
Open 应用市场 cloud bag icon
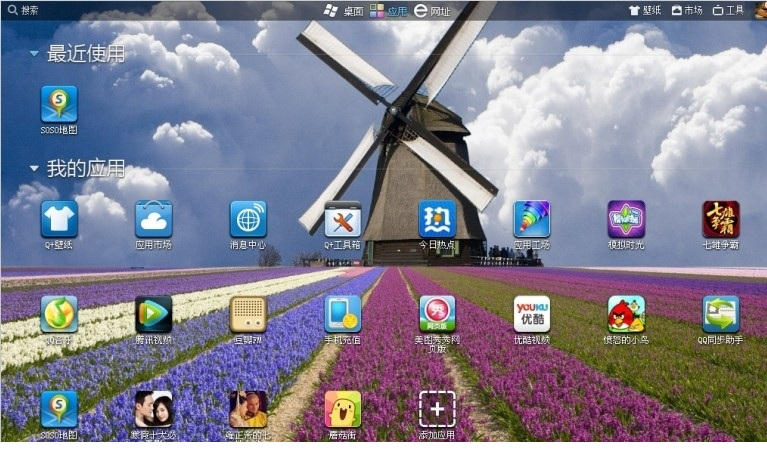pyautogui.click(x=154, y=219)
